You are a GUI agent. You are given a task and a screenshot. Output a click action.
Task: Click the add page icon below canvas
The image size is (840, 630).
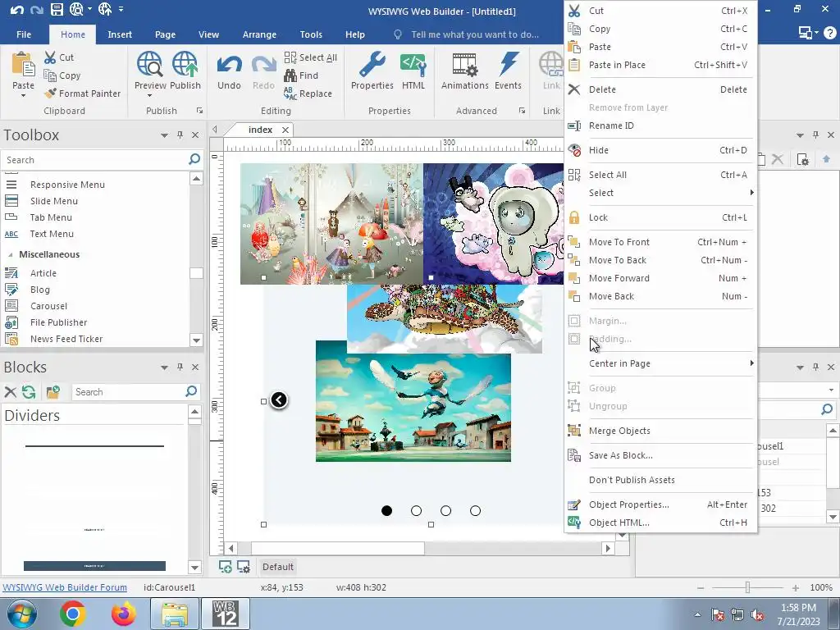pyautogui.click(x=226, y=567)
